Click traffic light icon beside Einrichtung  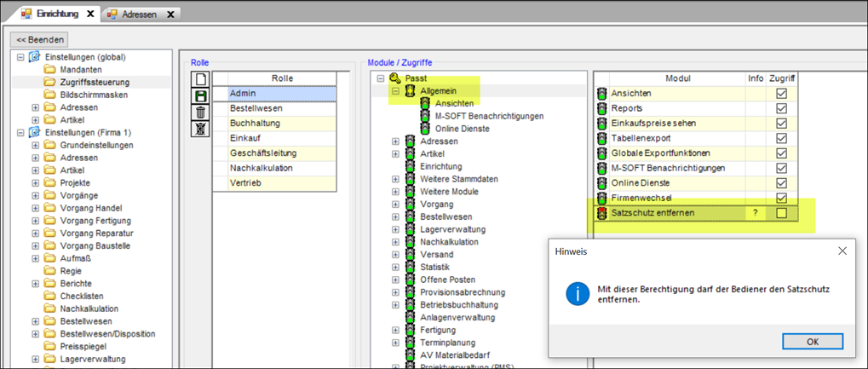click(411, 166)
